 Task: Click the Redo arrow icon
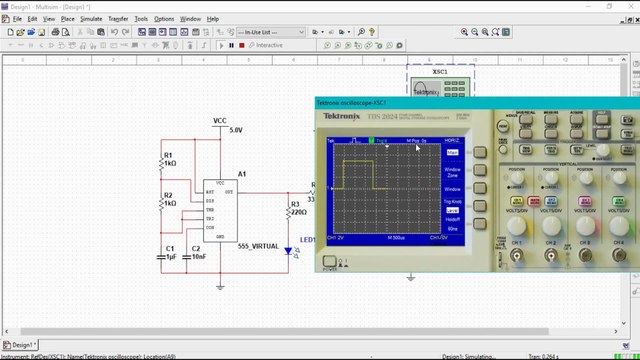click(125, 32)
